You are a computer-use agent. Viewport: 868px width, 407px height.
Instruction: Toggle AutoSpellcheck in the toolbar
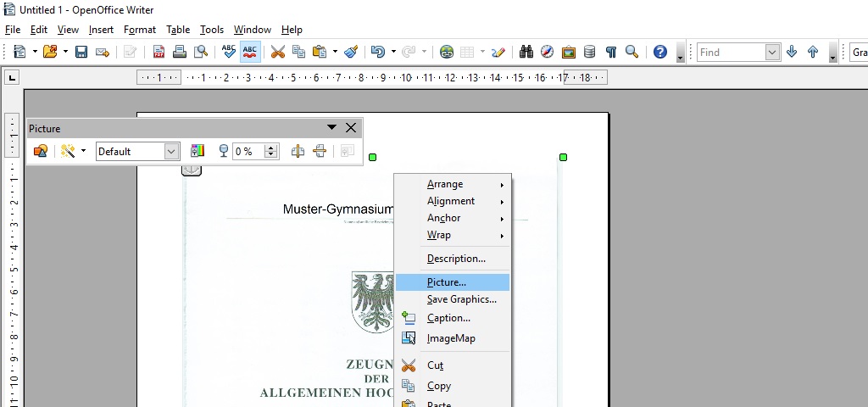[x=250, y=52]
